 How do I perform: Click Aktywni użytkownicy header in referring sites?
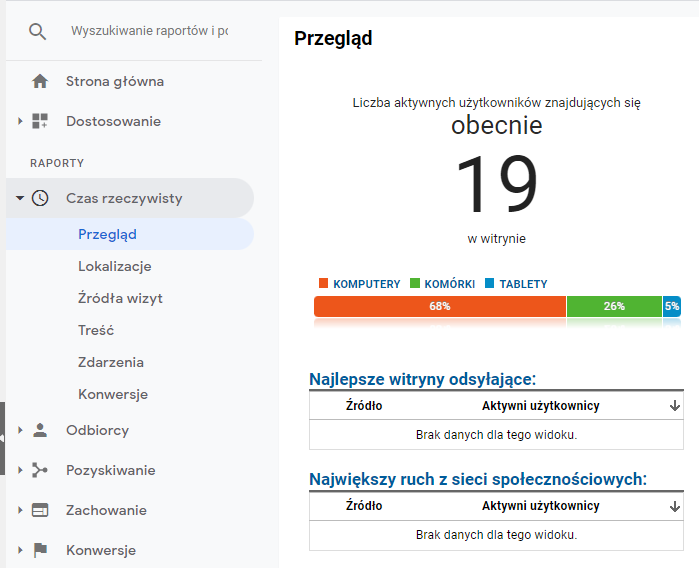540,406
